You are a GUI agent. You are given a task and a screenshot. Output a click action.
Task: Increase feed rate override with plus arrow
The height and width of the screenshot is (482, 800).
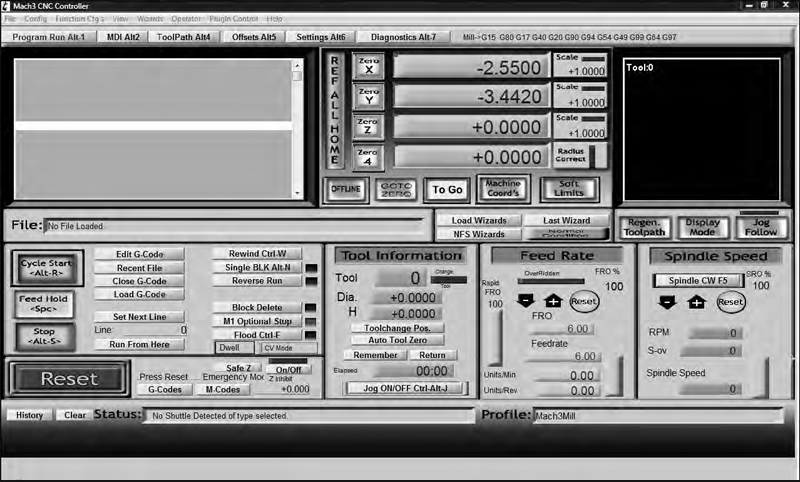[x=553, y=300]
